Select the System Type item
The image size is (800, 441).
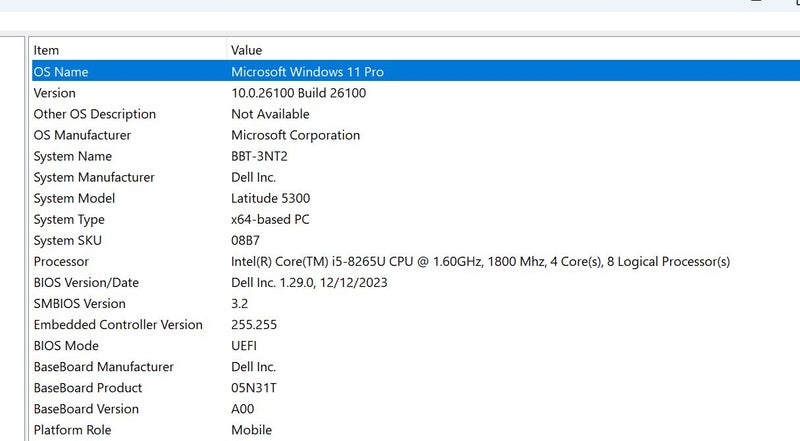(x=69, y=219)
